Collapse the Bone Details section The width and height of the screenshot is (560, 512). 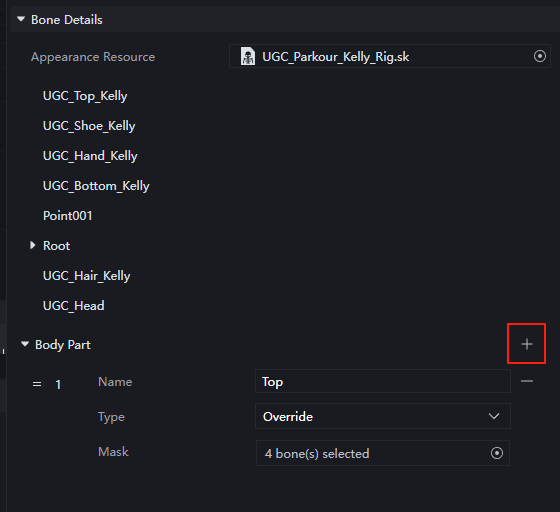click(x=21, y=19)
